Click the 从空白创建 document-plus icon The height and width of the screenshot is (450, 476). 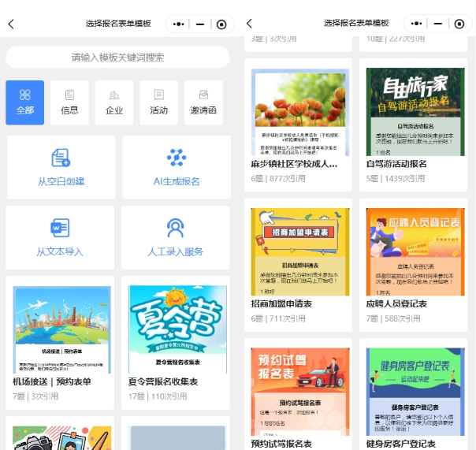coord(61,158)
